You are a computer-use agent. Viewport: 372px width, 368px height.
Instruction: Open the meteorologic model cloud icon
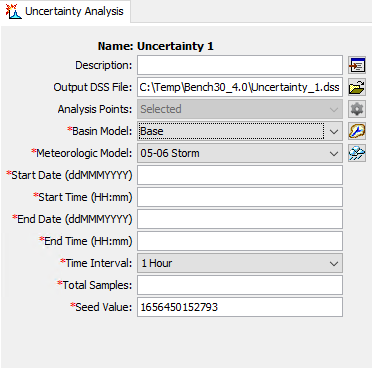357,153
